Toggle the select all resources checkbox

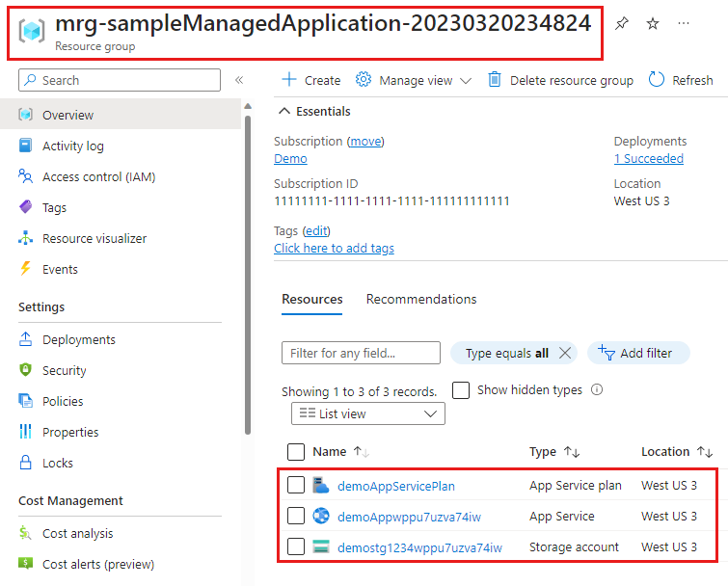pyautogui.click(x=296, y=451)
